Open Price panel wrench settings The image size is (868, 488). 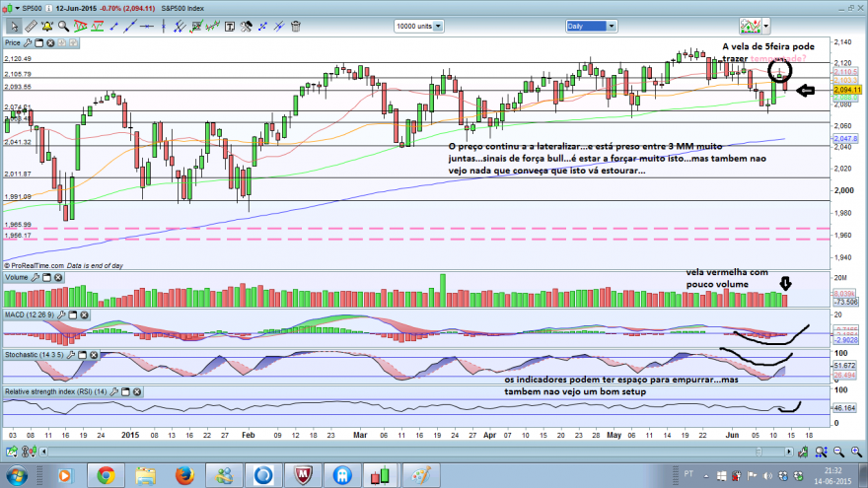[28, 42]
